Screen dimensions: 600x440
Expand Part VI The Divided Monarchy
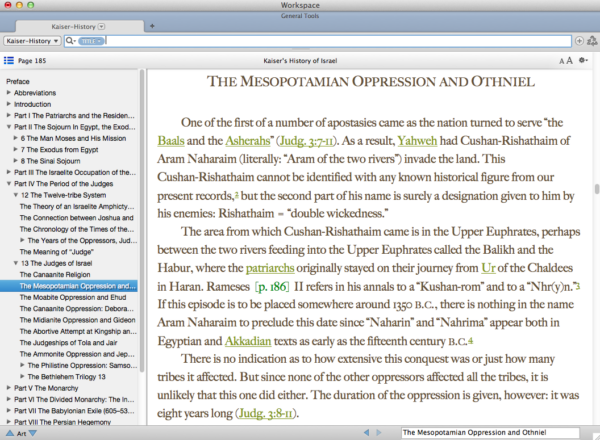8,399
